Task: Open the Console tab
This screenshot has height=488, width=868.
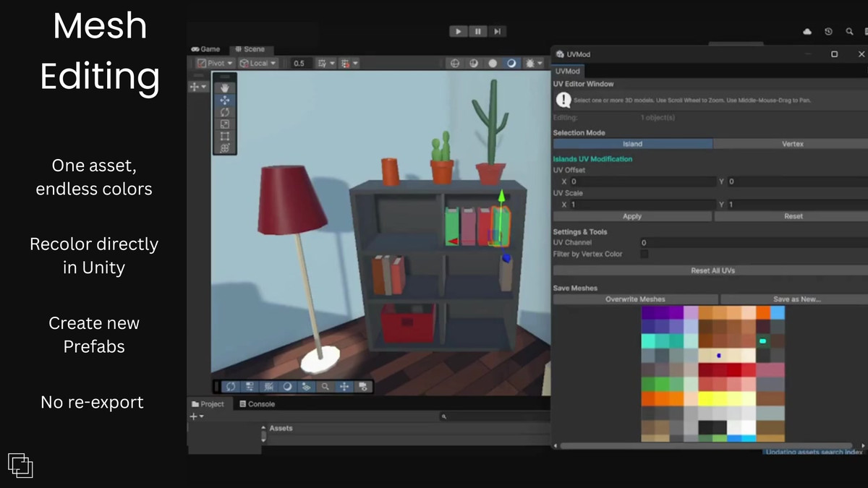Action: pos(258,404)
